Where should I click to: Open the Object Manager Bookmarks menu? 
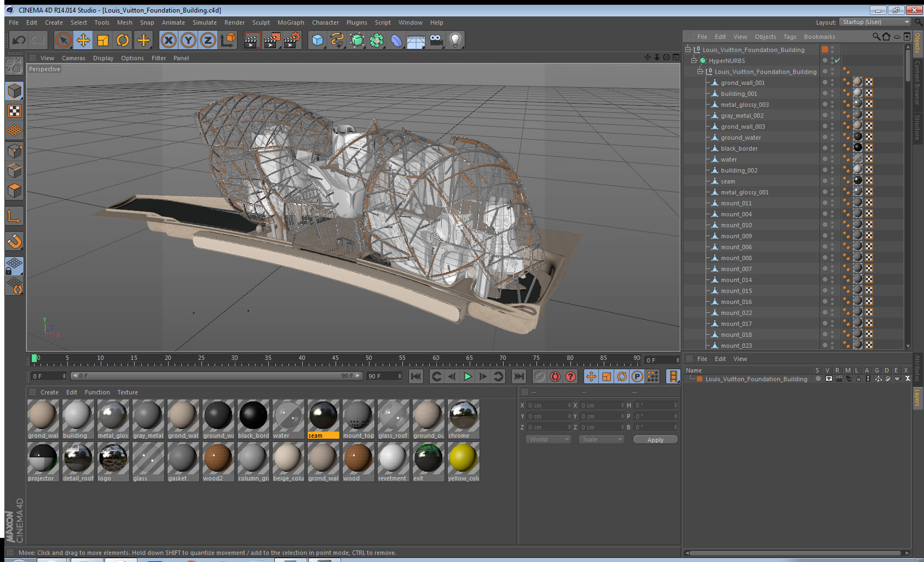tap(819, 37)
